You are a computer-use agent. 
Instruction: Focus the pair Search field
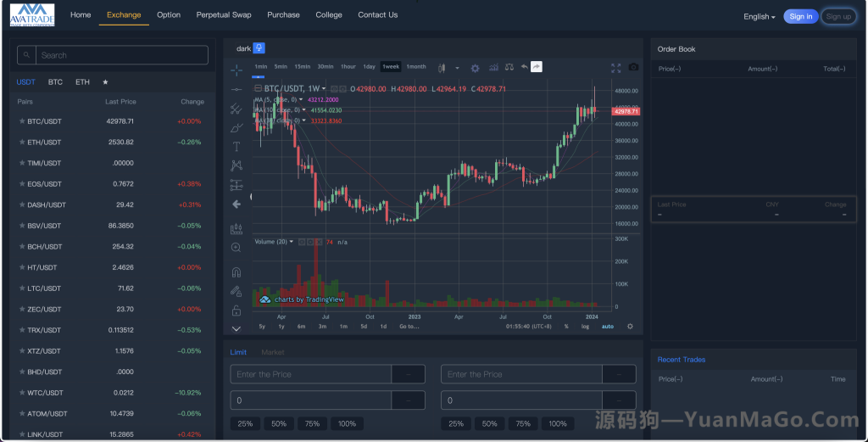point(122,55)
